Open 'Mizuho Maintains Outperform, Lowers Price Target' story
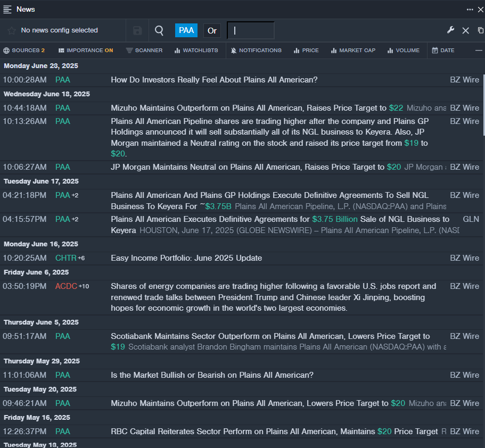The image size is (485, 448). pos(258,403)
